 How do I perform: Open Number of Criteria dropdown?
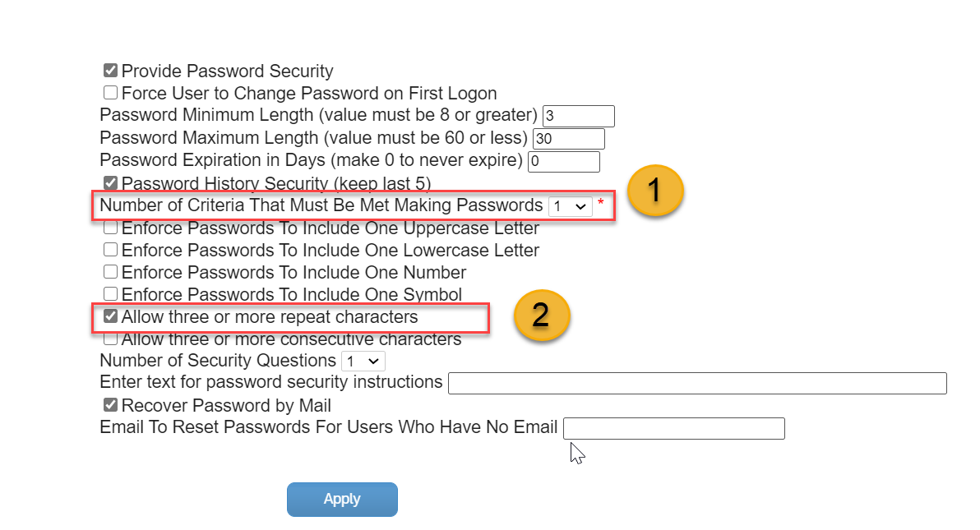[x=570, y=206]
